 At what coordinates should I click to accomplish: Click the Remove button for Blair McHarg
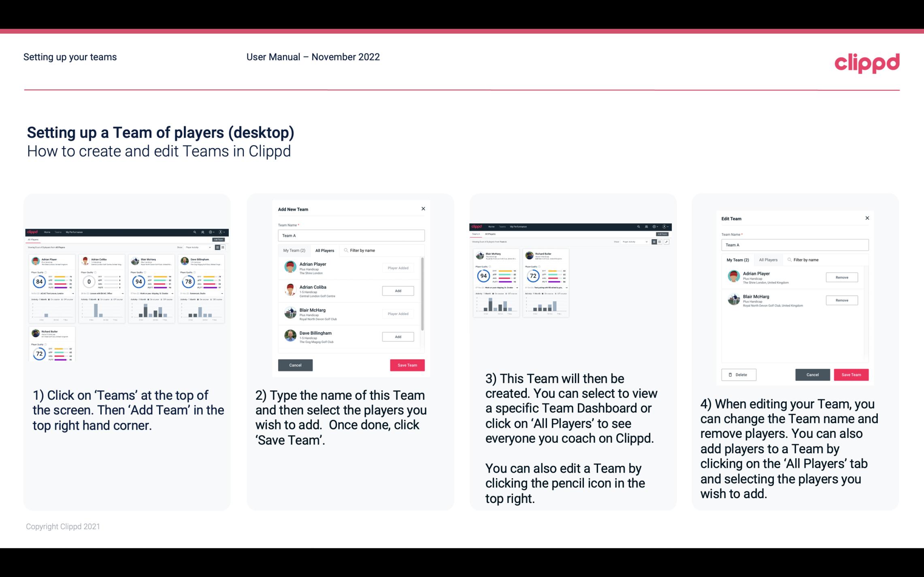[x=841, y=300]
